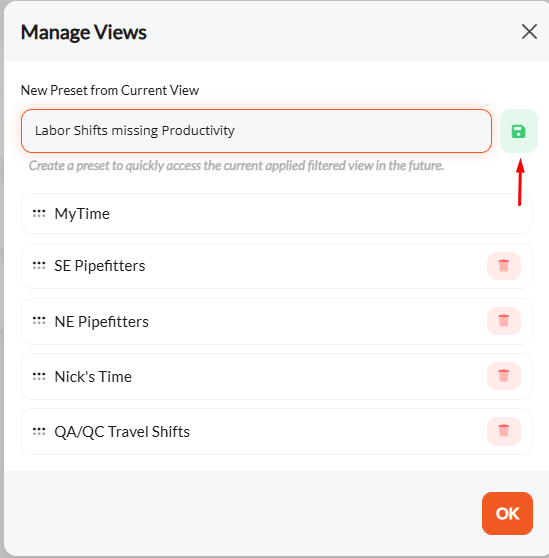Click the Nick's Time view label
The height and width of the screenshot is (558, 549).
[93, 377]
